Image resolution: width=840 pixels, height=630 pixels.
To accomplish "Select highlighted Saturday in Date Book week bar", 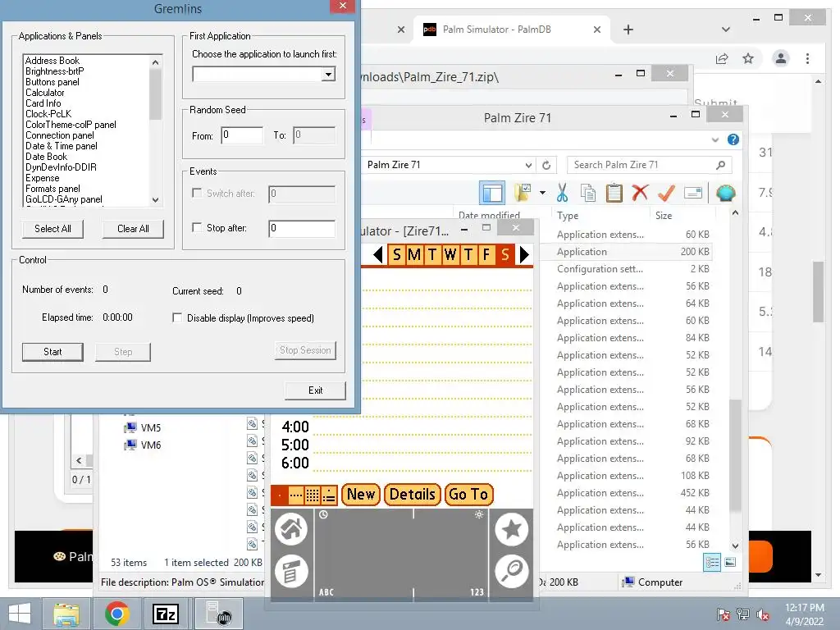I will pyautogui.click(x=504, y=254).
